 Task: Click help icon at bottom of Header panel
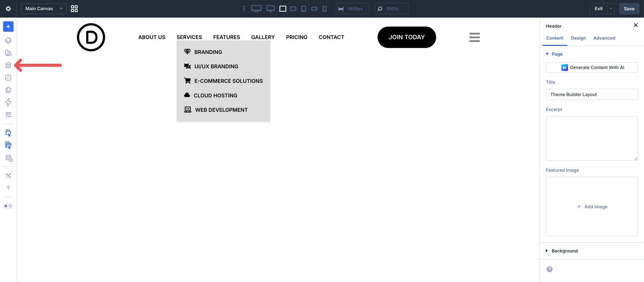click(x=550, y=269)
